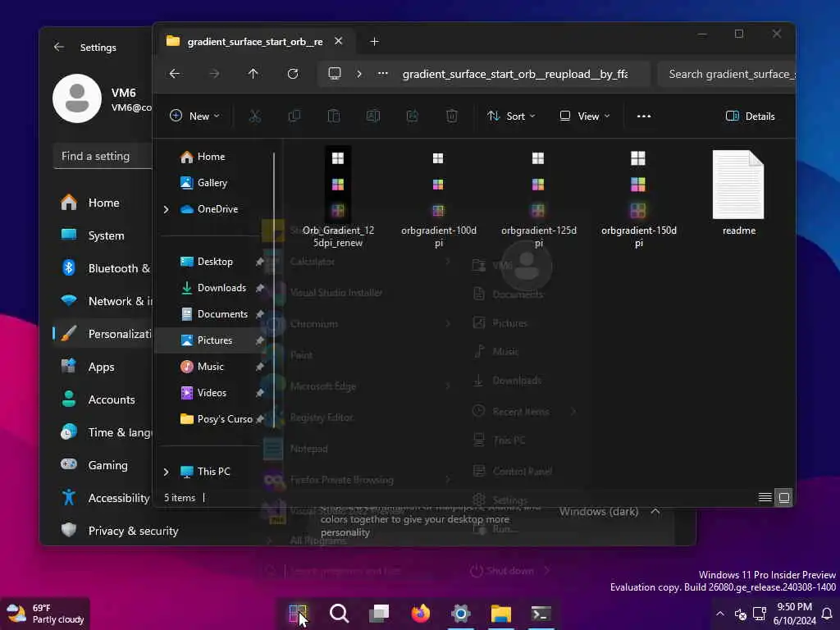The height and width of the screenshot is (630, 840).
Task: Open Settings gear on the taskbar
Action: coord(461,614)
